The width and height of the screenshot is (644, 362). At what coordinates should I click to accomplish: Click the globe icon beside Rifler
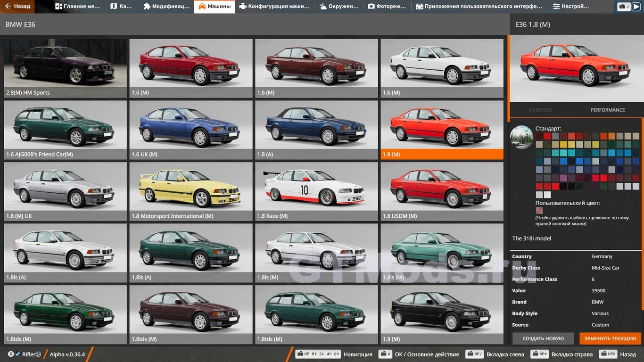pos(11,354)
